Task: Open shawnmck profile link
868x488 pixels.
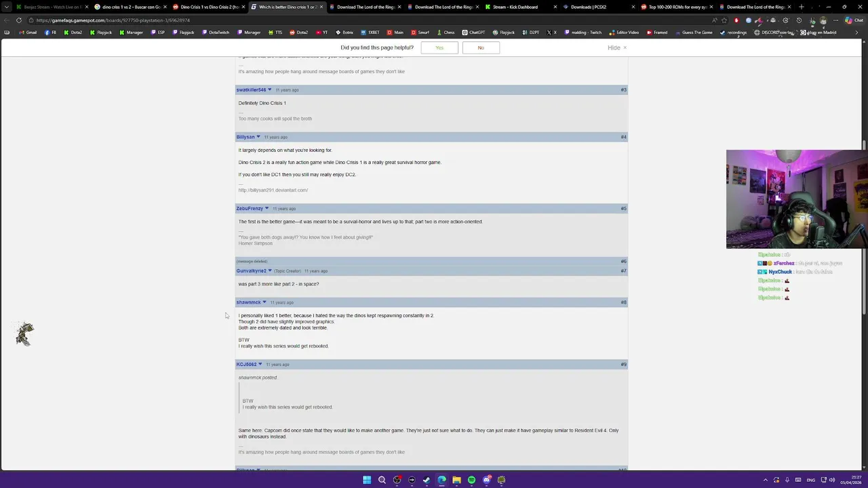Action: tap(248, 302)
